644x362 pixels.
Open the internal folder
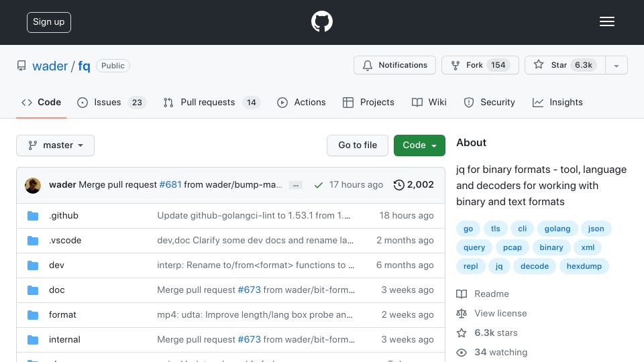point(64,339)
